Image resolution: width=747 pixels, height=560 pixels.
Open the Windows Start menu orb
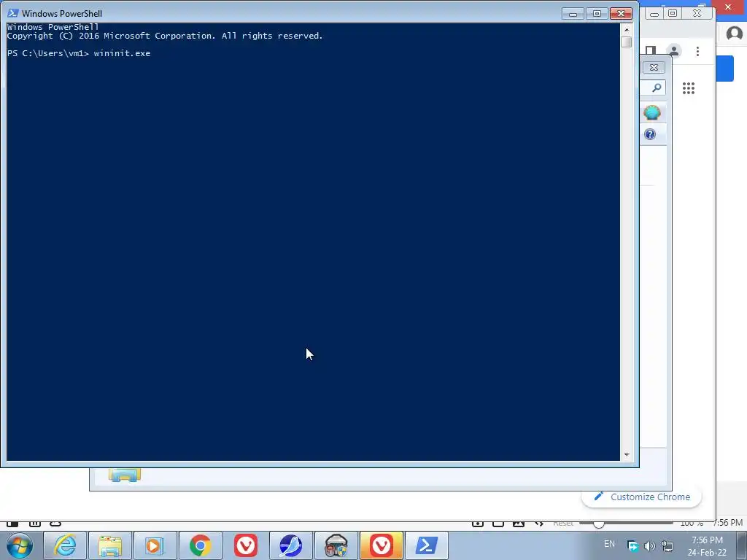pos(20,545)
